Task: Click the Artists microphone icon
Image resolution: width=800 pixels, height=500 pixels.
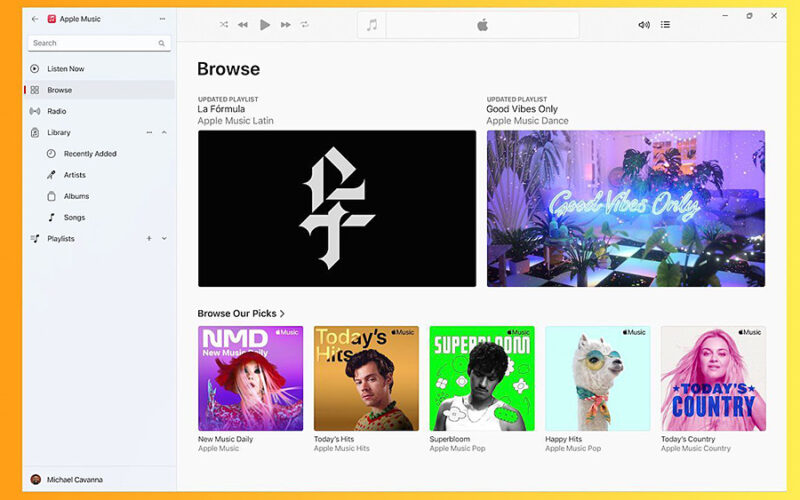Action: coord(51,175)
